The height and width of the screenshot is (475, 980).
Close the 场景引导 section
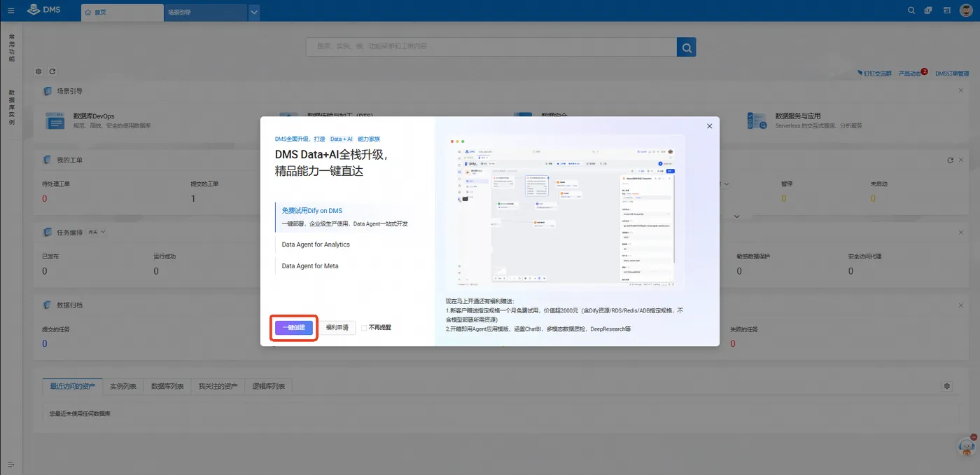click(961, 91)
